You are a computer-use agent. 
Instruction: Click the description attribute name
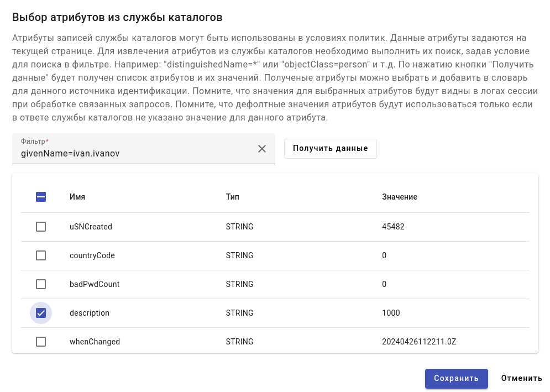[90, 313]
